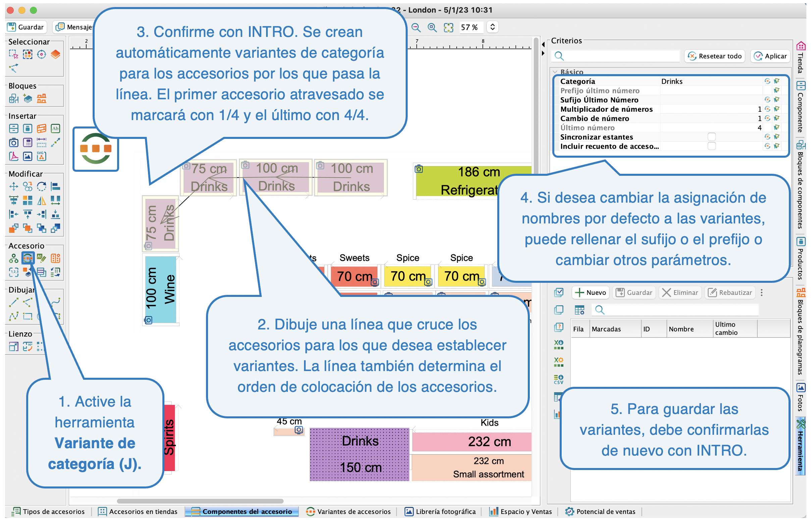
Task: Open the Productos side tab
Action: pyautogui.click(x=801, y=258)
